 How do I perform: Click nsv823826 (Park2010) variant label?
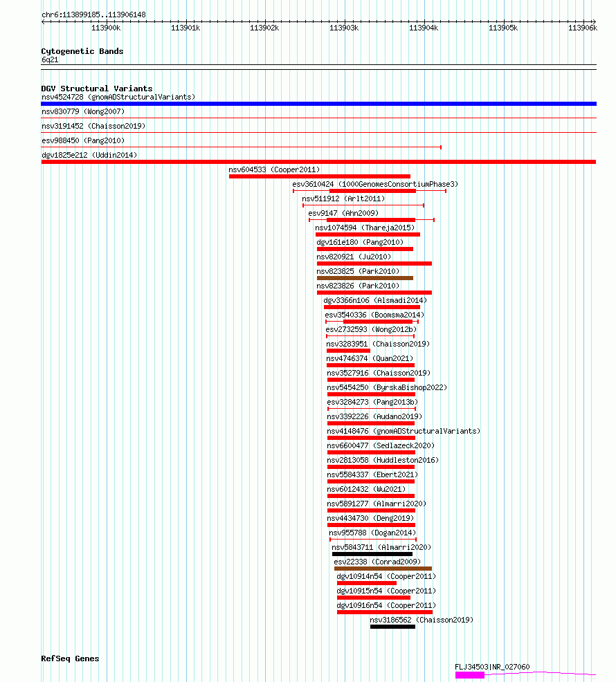(x=358, y=286)
